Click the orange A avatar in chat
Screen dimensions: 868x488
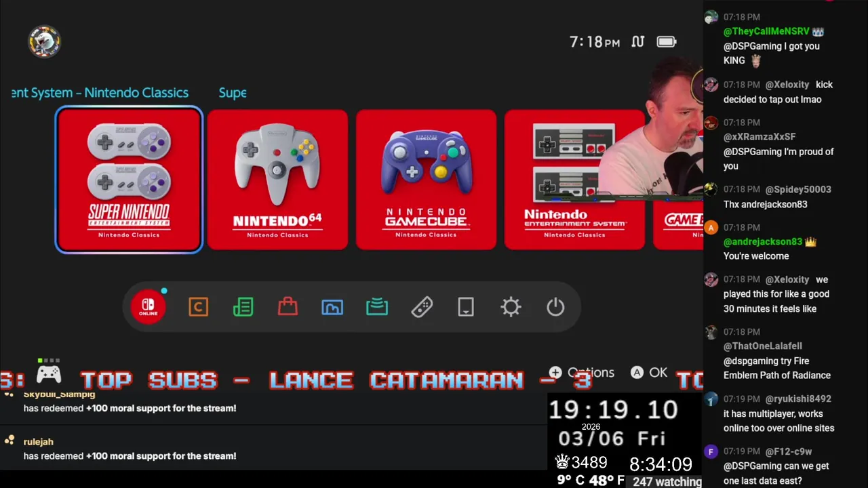(711, 228)
